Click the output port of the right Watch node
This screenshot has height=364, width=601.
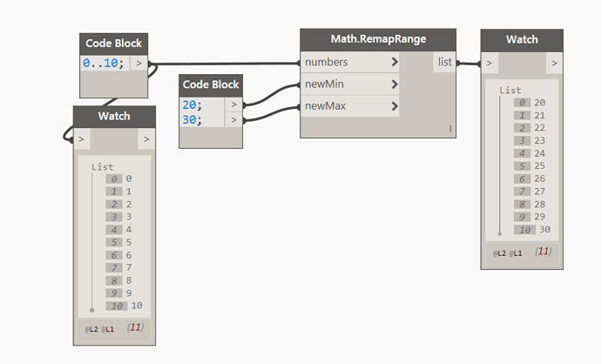[554, 64]
